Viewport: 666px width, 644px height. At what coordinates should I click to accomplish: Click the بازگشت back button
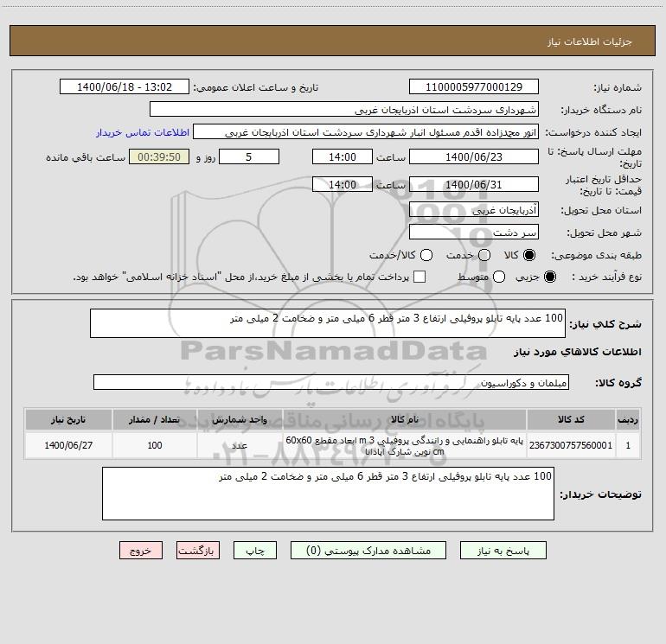(198, 551)
